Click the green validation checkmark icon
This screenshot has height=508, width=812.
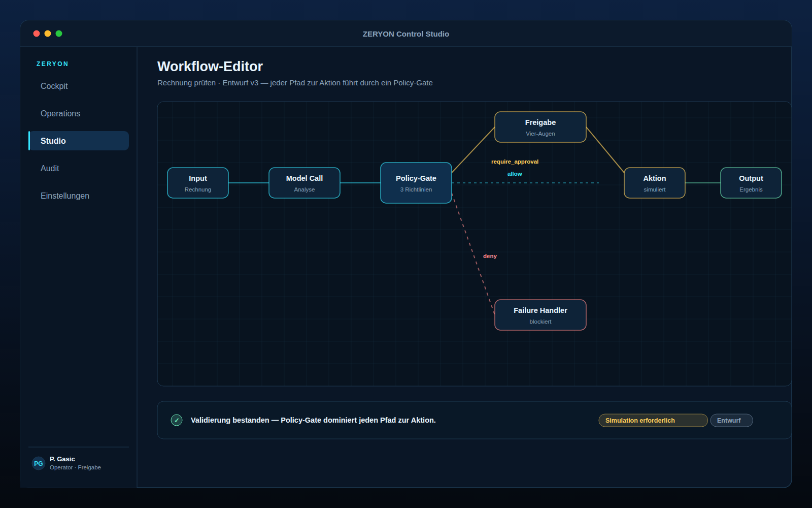177,420
